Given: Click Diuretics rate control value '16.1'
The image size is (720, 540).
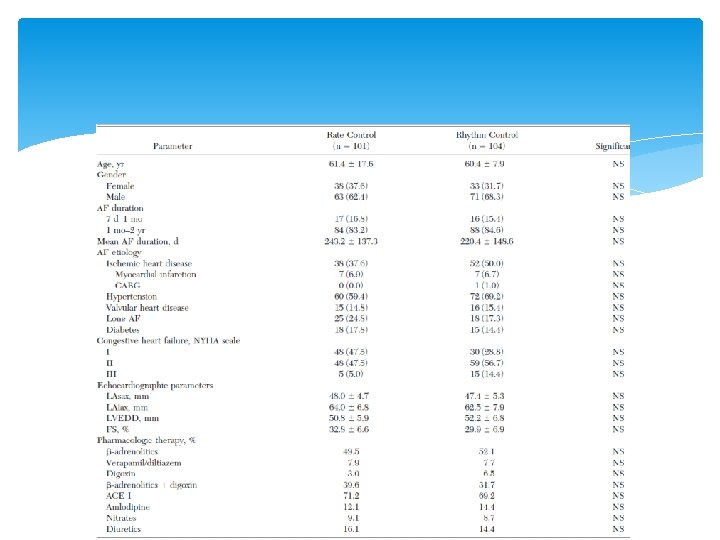Looking at the screenshot, I should pos(351,529).
